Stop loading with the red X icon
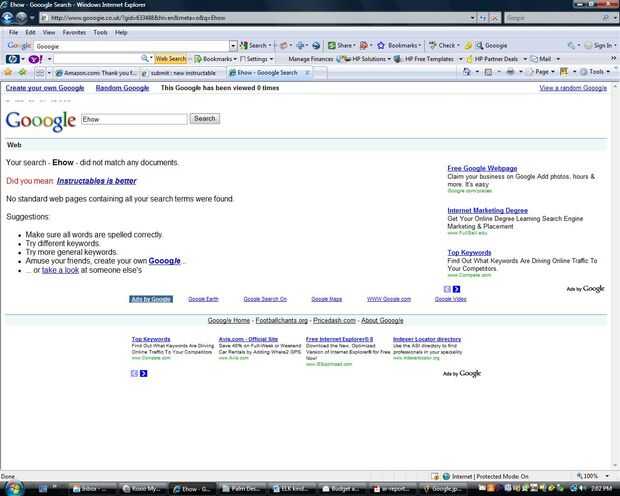 (x=494, y=18)
